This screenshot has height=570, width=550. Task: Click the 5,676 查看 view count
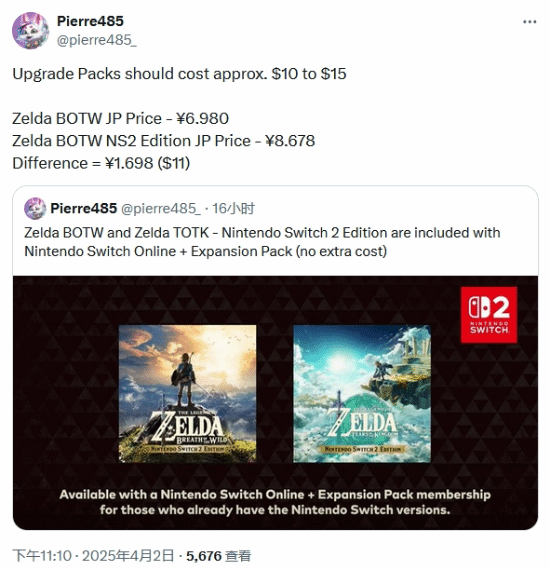coord(218,556)
